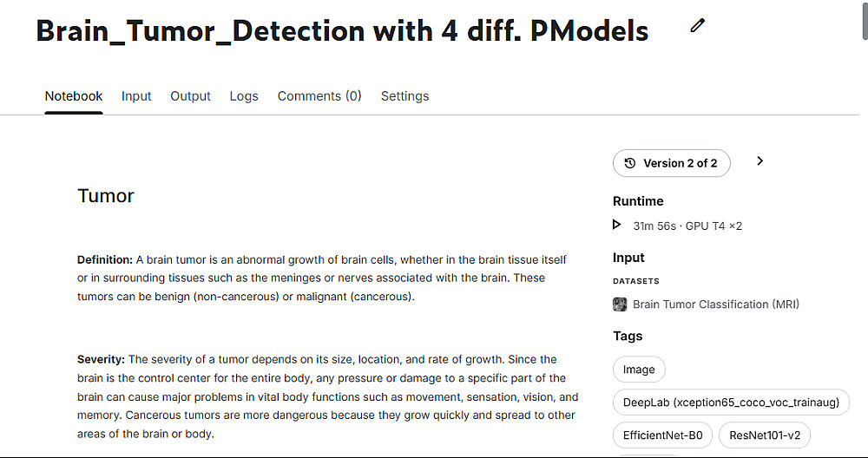Open the Brain Tumor Classification (MRI) link
Image resolution: width=868 pixels, height=458 pixels.
(716, 304)
